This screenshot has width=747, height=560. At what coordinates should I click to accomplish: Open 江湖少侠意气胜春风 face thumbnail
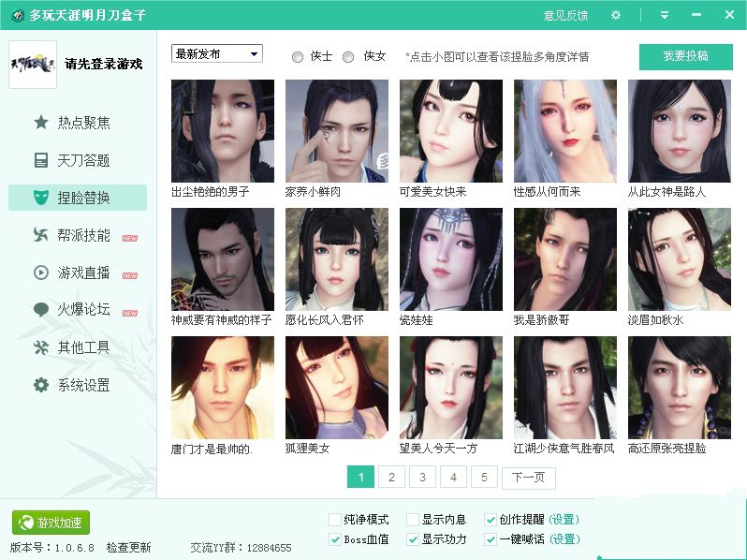click(x=565, y=388)
